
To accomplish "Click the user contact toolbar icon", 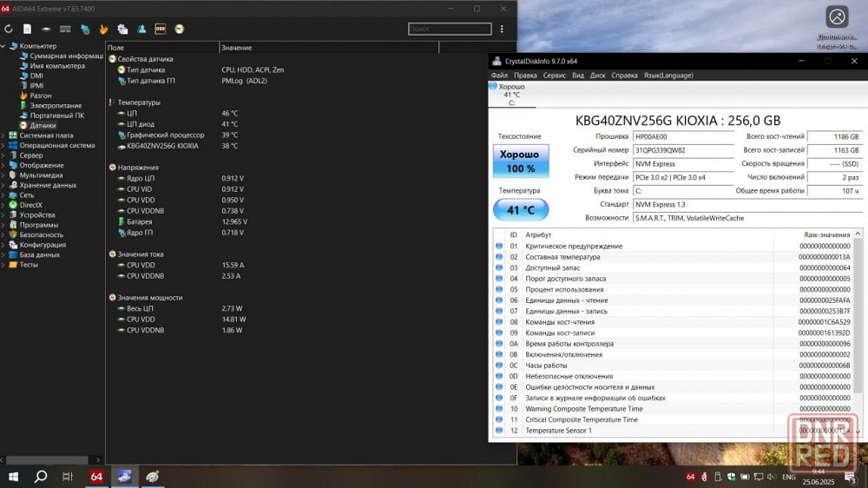I will click(x=141, y=29).
